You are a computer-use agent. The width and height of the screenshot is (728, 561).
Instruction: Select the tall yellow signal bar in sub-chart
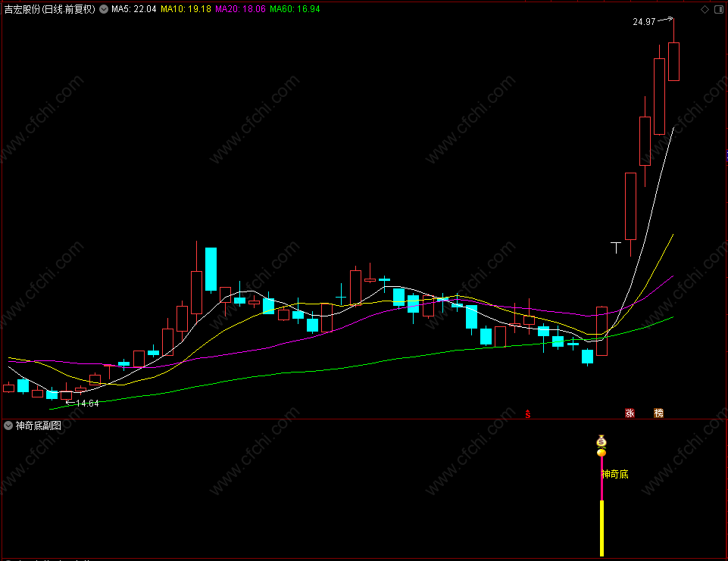coord(601,528)
